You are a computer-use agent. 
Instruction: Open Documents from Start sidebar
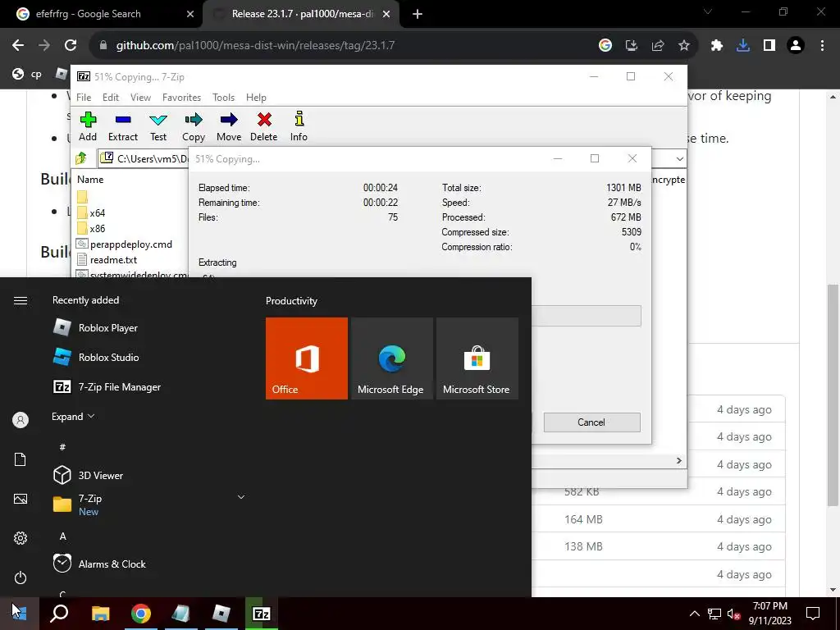(21, 459)
